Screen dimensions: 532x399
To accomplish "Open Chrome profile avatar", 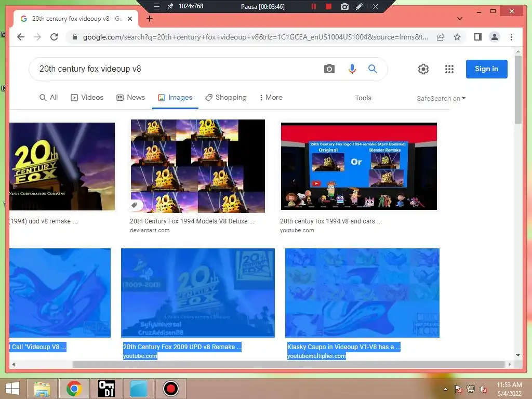I will [495, 37].
